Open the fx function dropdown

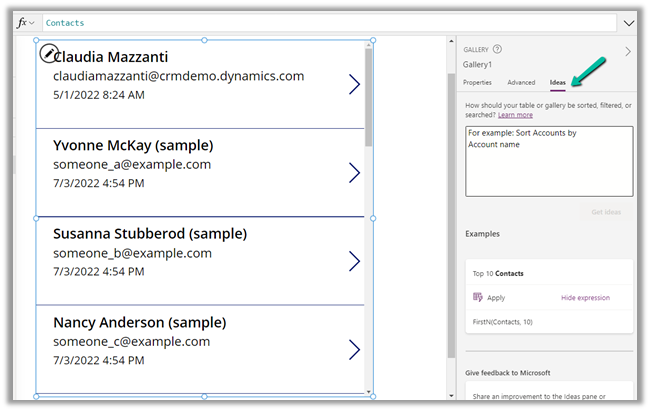[x=25, y=22]
